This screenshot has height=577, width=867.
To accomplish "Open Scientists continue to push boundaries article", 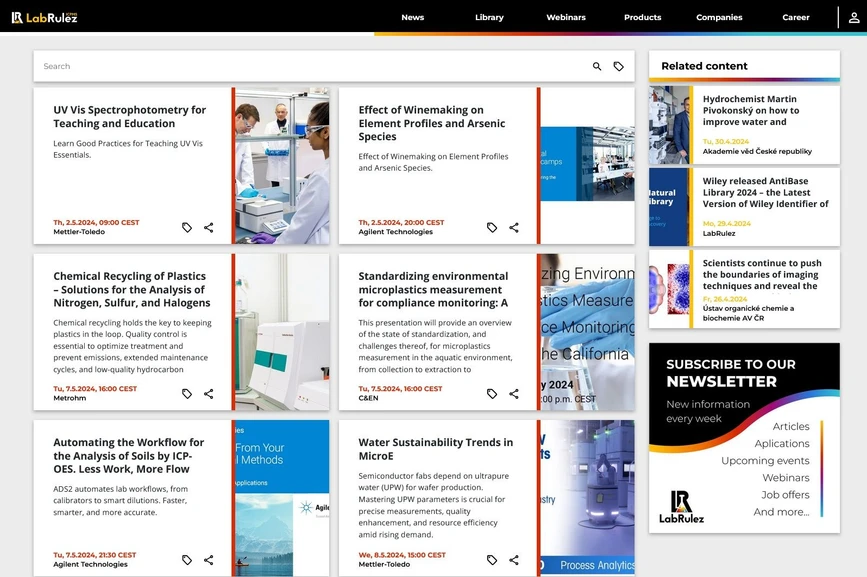I will point(762,274).
